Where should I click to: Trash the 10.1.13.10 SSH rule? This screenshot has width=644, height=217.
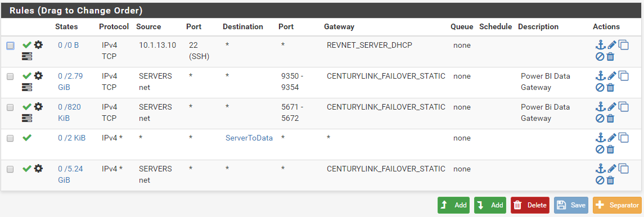pos(610,57)
